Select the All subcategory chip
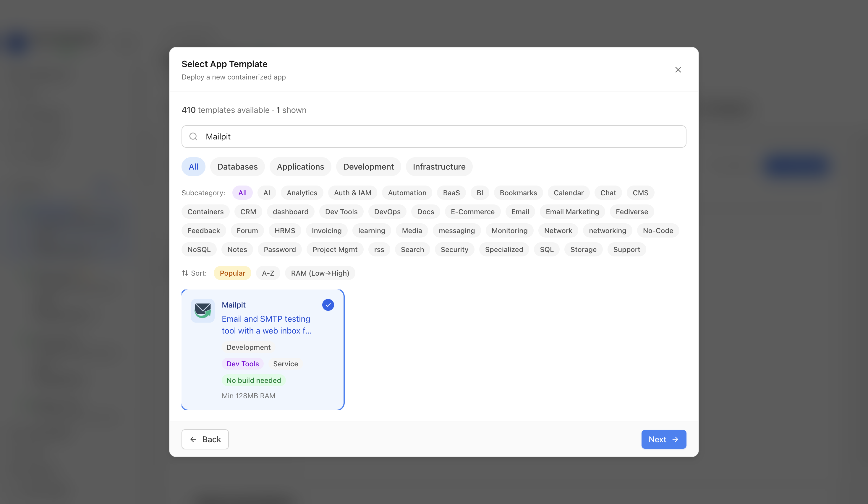The width and height of the screenshot is (868, 504). 242,193
